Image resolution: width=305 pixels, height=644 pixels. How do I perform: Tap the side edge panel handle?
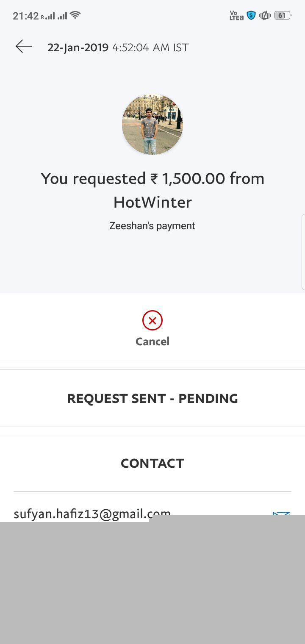(x=303, y=252)
